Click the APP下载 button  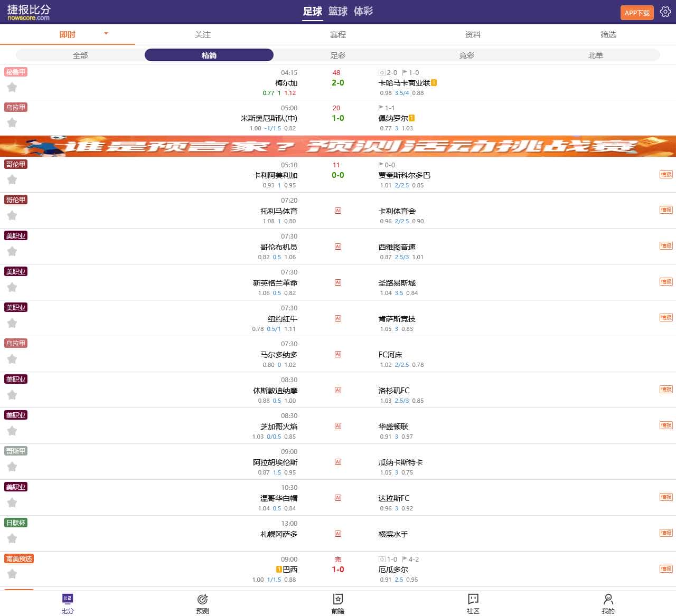pos(636,12)
